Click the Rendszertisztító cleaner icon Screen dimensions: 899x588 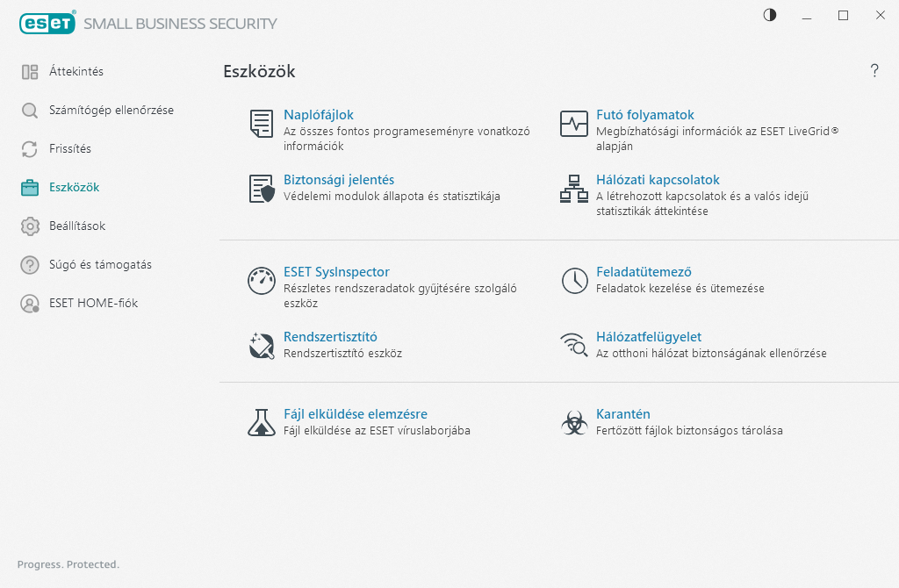261,346
